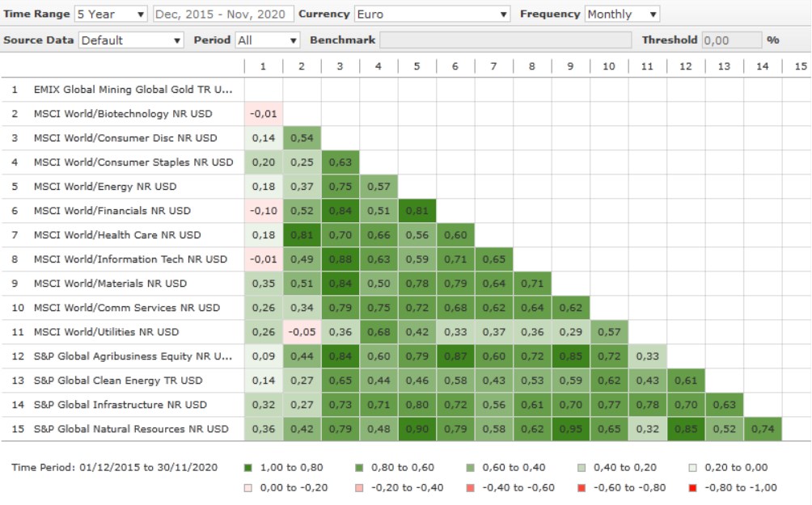Open the Time Range dropdown
812x505 pixels.
(x=111, y=14)
